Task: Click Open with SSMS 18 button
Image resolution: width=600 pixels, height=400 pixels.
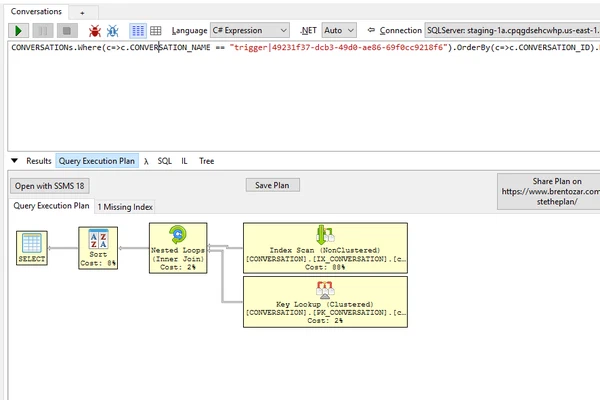Action: (x=50, y=186)
